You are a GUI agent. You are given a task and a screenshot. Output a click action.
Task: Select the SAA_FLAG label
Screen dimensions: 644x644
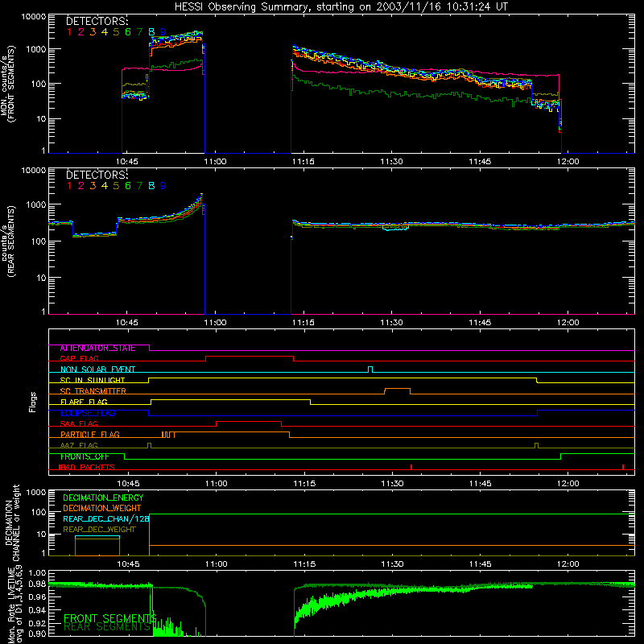pos(79,423)
